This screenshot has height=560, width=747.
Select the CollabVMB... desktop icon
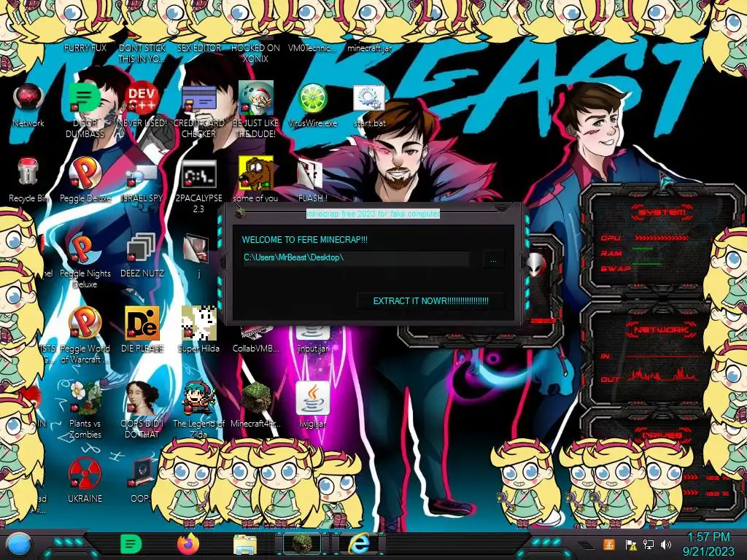[256, 333]
